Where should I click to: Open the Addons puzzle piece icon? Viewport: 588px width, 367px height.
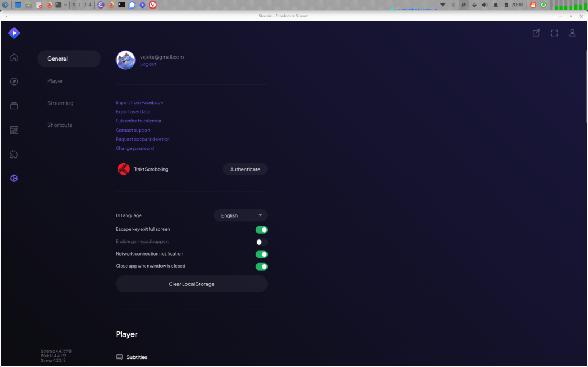point(14,154)
